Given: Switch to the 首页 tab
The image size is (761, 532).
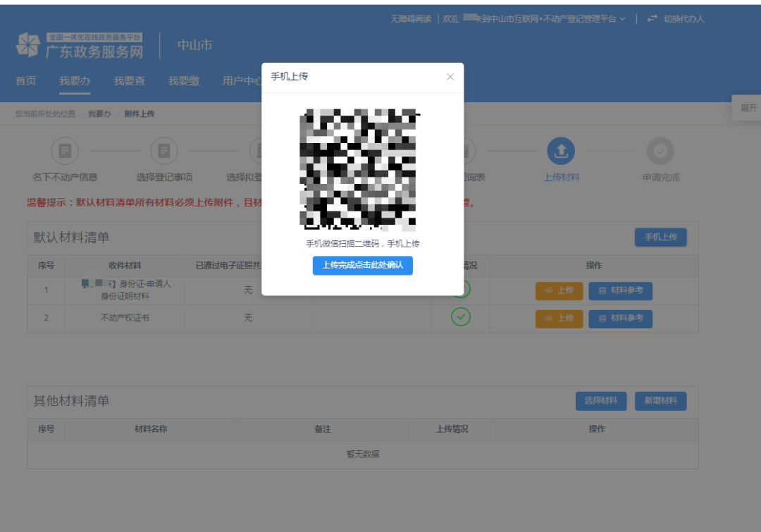Looking at the screenshot, I should (x=25, y=80).
